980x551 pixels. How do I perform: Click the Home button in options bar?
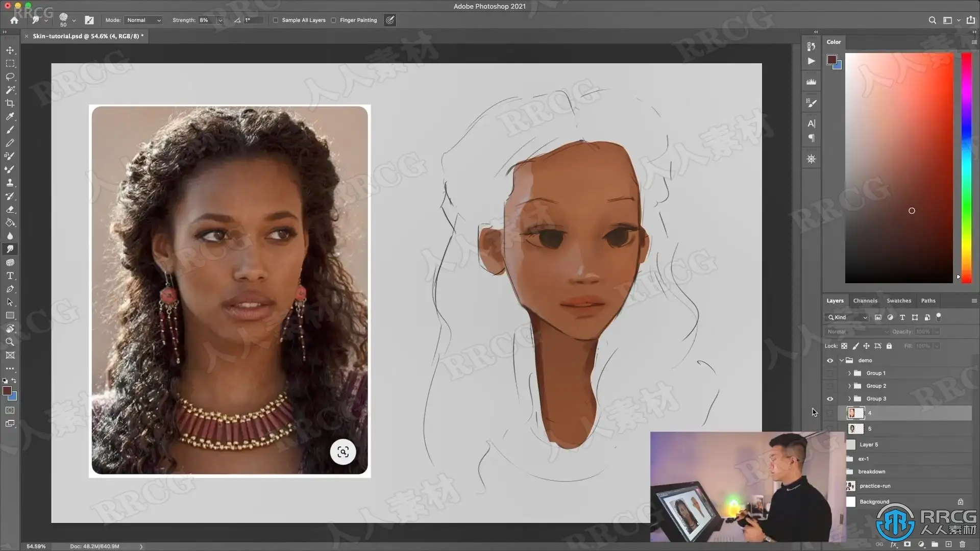(14, 20)
